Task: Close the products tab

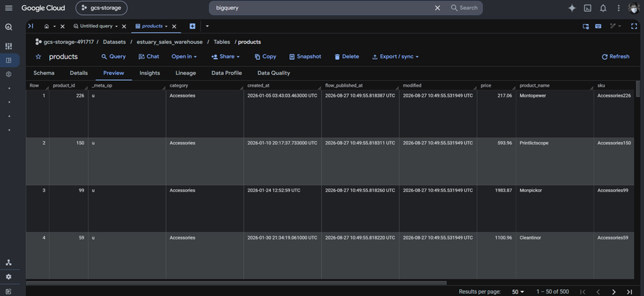Action: pos(174,26)
